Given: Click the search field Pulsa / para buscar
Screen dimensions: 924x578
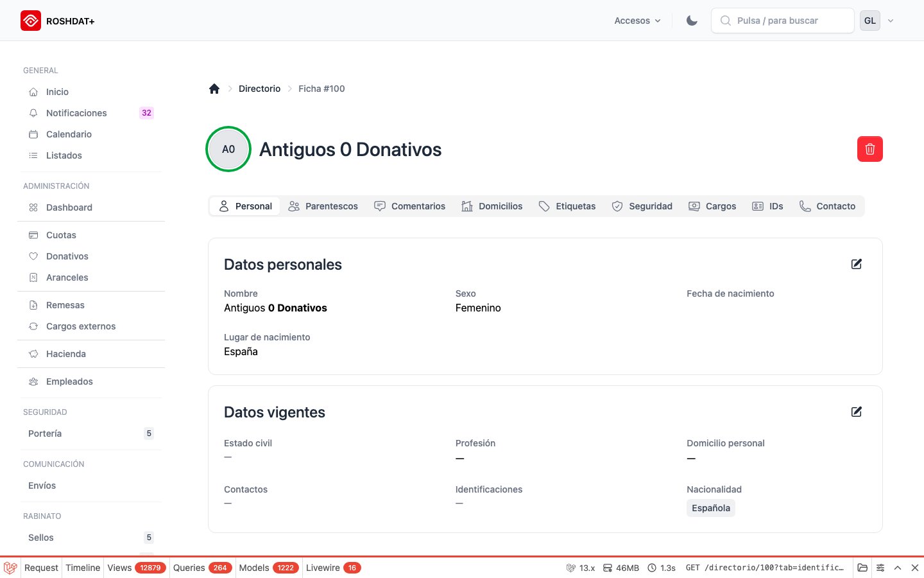Looking at the screenshot, I should click(x=782, y=20).
